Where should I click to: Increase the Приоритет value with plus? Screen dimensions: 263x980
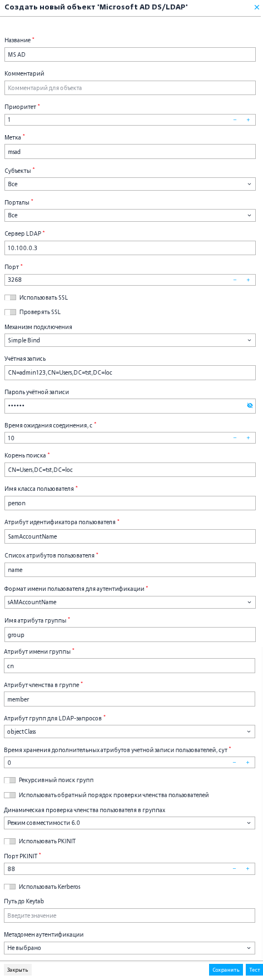pos(248,120)
